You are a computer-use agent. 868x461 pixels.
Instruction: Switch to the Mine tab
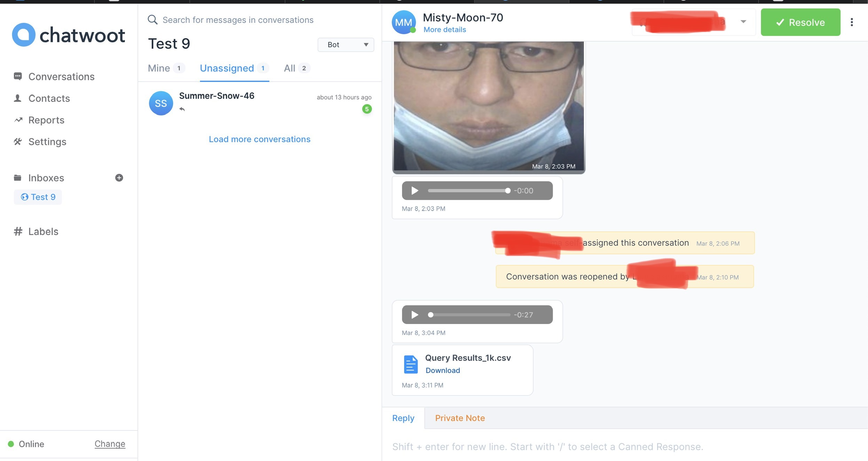coord(159,68)
